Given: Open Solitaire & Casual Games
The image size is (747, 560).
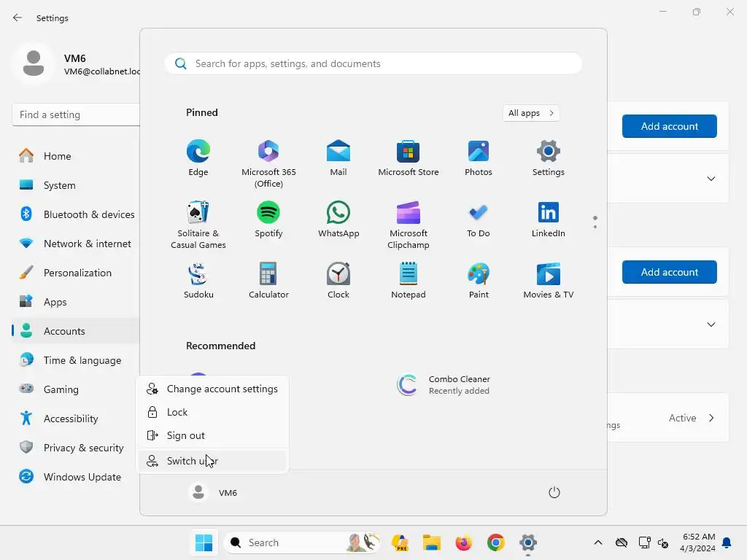Looking at the screenshot, I should [198, 225].
